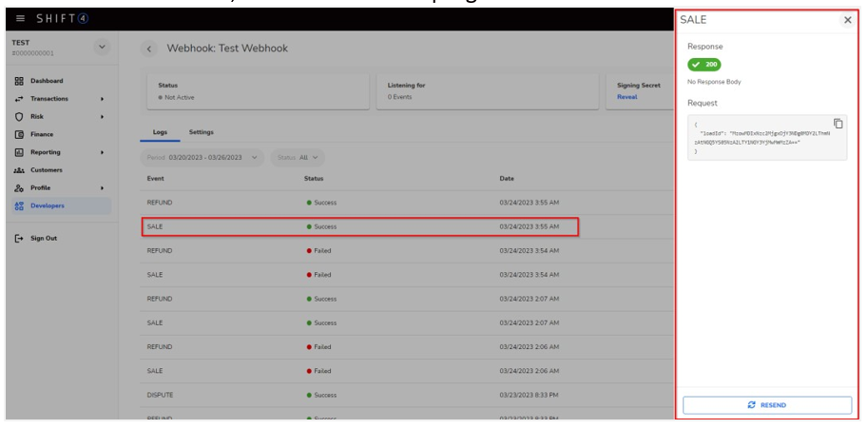Expand the Transactions submenu arrow
Viewport: 868px width, 429px height.
click(103, 99)
